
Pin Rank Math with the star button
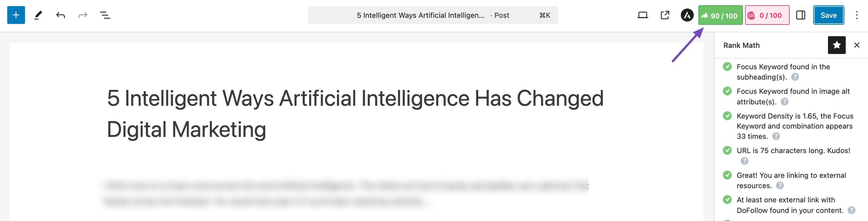pos(836,45)
